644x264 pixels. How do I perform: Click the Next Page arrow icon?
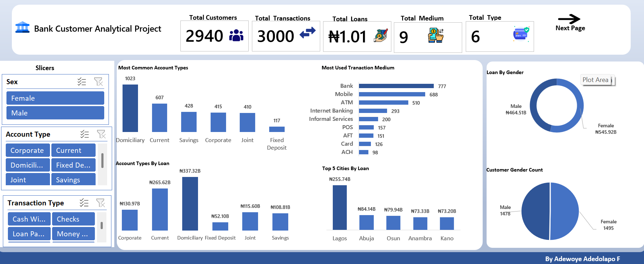[569, 19]
